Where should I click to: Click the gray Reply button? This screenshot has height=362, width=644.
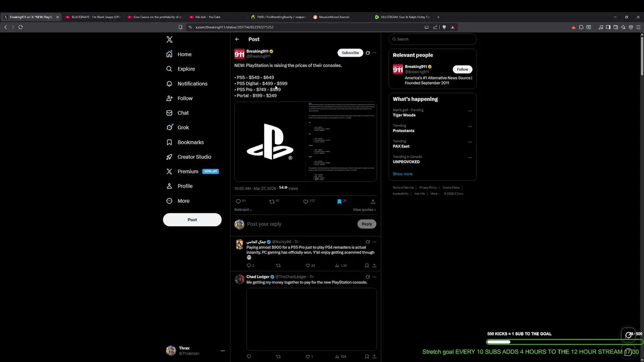tap(367, 224)
